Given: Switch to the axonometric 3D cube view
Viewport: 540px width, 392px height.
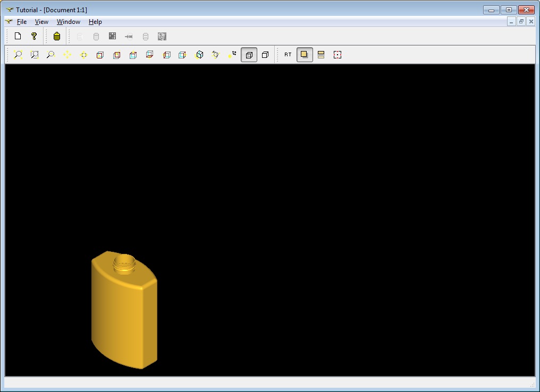Looking at the screenshot, I should pyautogui.click(x=199, y=55).
